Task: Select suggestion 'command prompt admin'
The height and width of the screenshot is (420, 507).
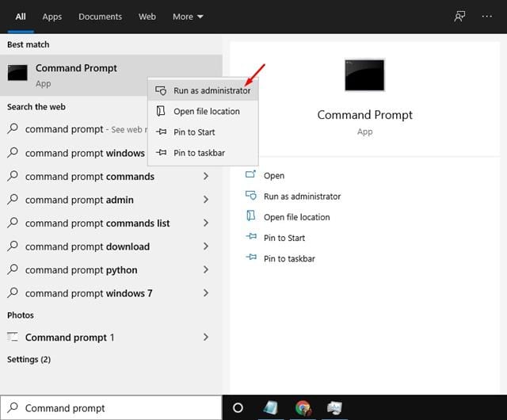Action: pos(111,200)
